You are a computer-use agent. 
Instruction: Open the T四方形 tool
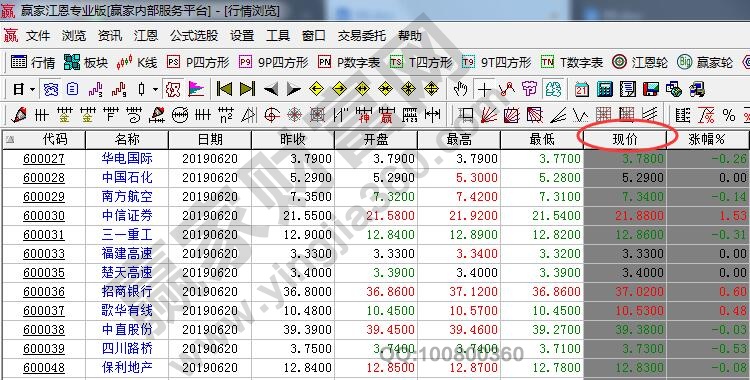(x=421, y=62)
